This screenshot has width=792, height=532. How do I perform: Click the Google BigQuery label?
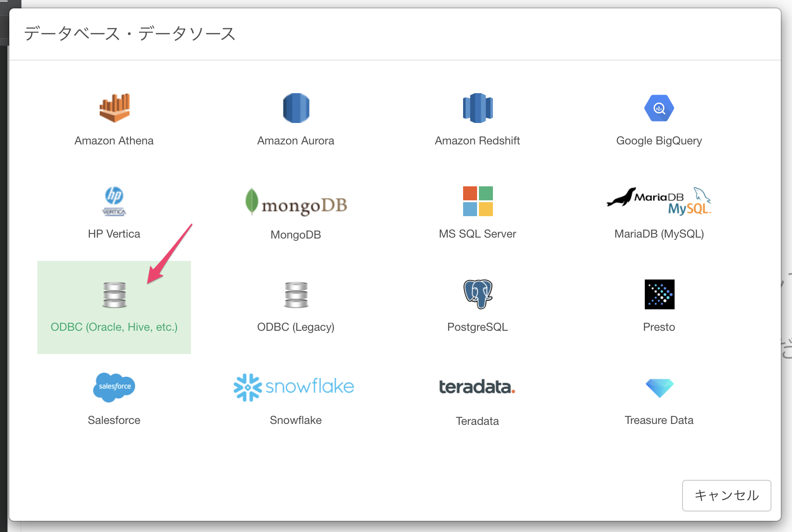click(659, 141)
